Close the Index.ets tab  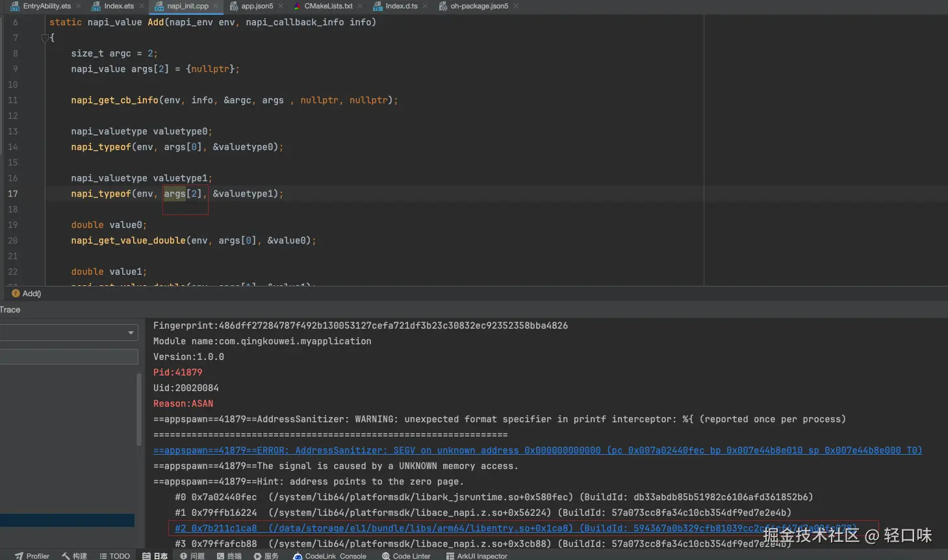pyautogui.click(x=142, y=6)
